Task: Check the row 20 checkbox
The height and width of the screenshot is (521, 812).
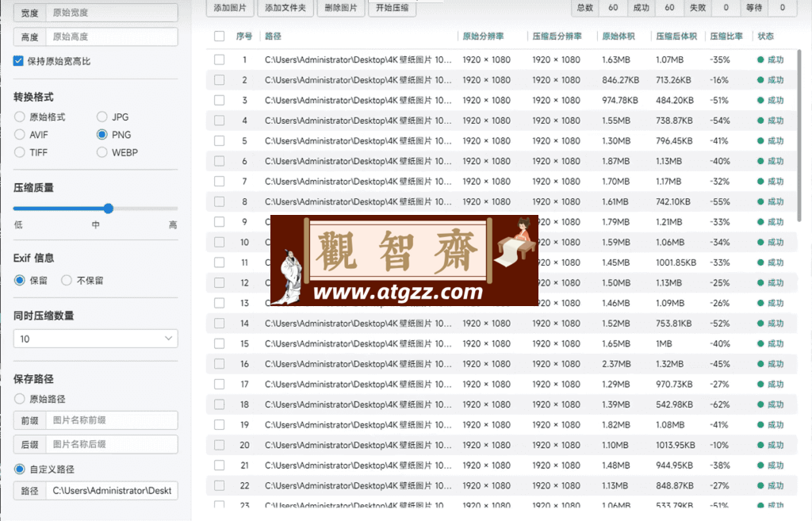Action: point(220,445)
